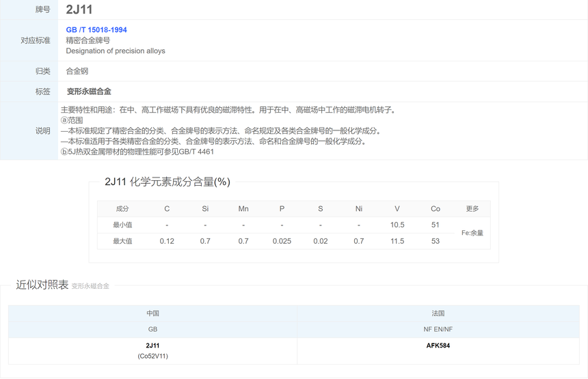
Task: Click the 主要特性和用途 description line
Action: pos(229,110)
